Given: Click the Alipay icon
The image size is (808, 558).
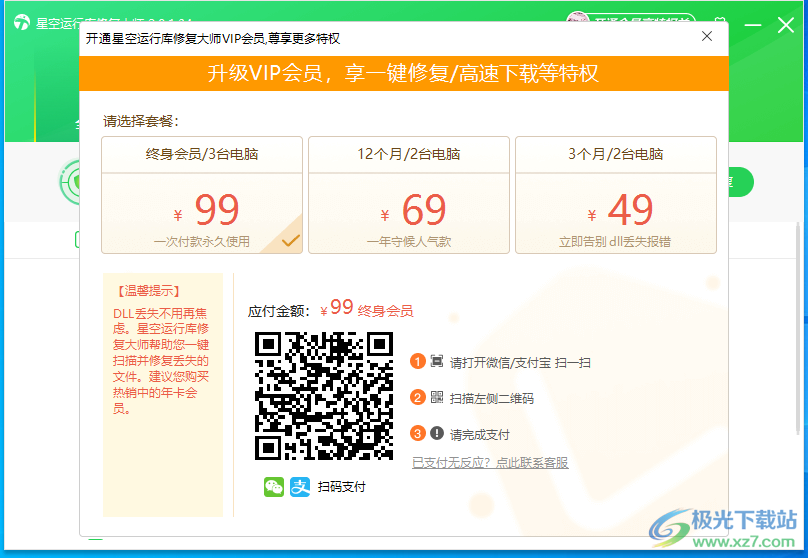Looking at the screenshot, I should click(x=300, y=487).
